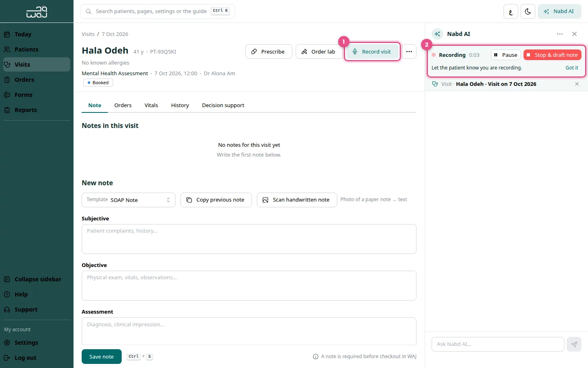Click Order lab button
Viewport: 588px width, 368px height.
(319, 52)
